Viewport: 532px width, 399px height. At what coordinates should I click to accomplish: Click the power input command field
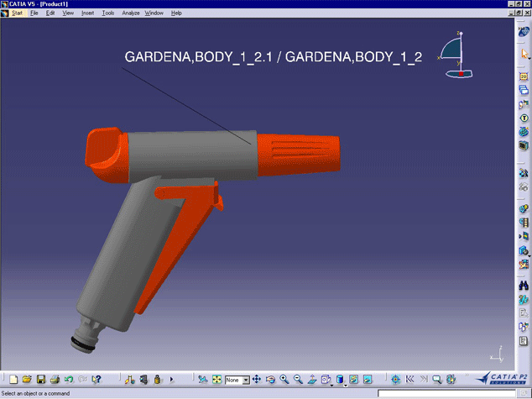pyautogui.click(x=446, y=393)
